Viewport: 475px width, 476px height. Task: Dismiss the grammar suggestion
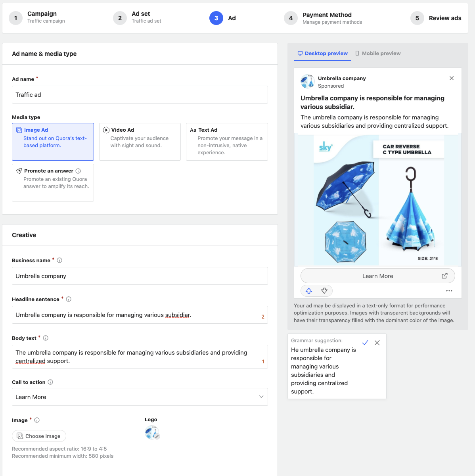(377, 343)
